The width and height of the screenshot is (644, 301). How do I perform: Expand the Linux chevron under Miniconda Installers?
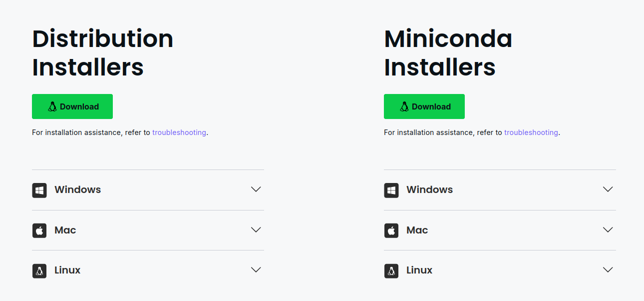pos(608,270)
